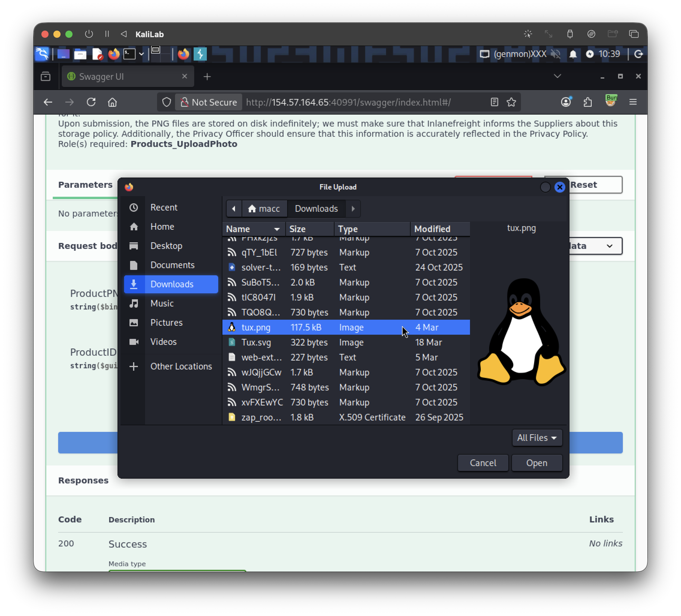Go to the Firefox home page
The width and height of the screenshot is (681, 616).
tap(112, 102)
